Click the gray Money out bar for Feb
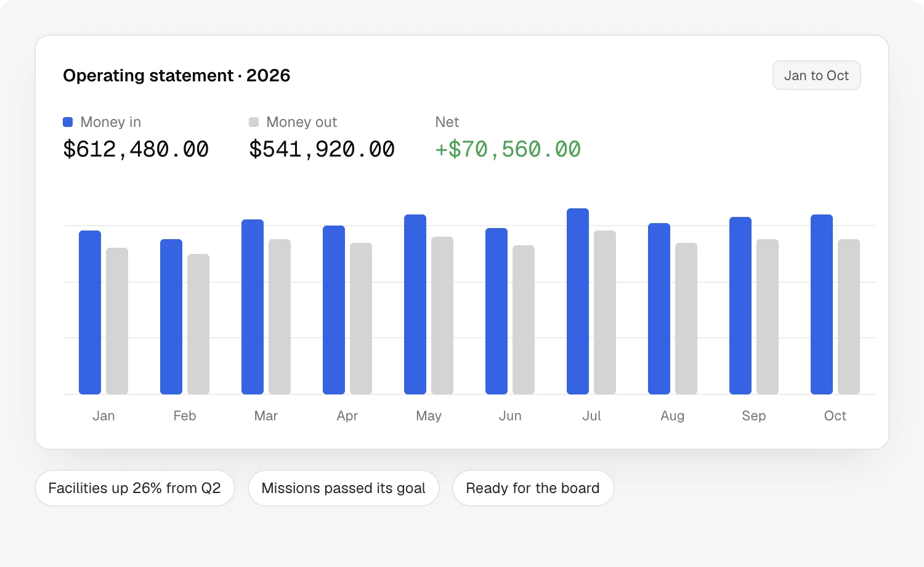The image size is (924, 567). [198, 324]
